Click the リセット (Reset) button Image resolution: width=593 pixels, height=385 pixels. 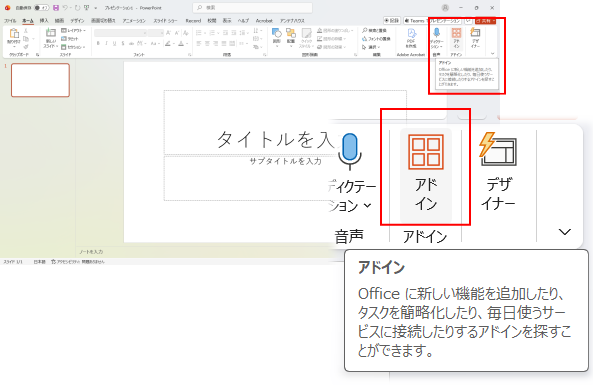[x=70, y=39]
